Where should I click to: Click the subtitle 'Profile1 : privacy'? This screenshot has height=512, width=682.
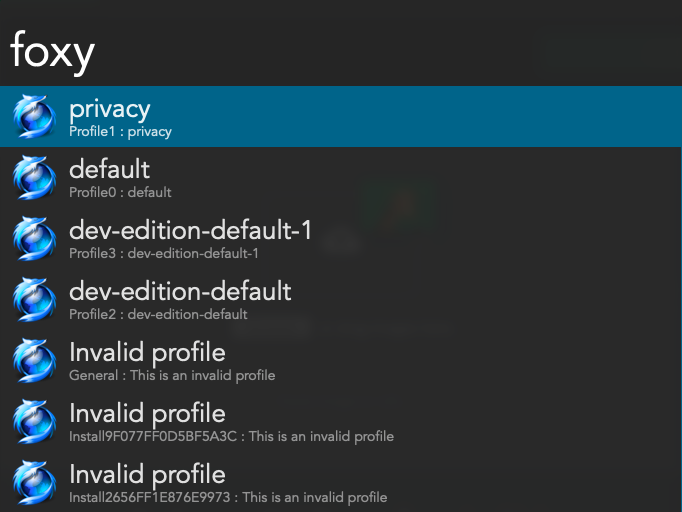120,132
